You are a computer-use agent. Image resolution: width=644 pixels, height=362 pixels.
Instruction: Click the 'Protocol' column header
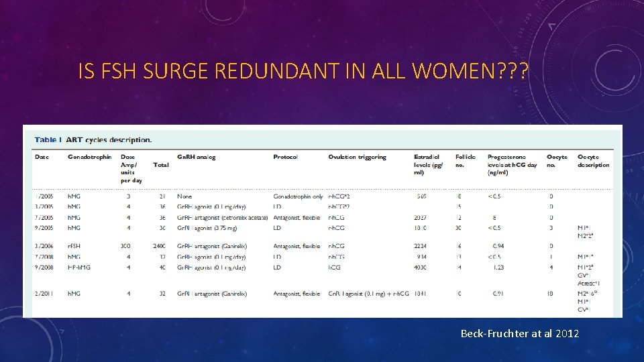[x=286, y=157]
